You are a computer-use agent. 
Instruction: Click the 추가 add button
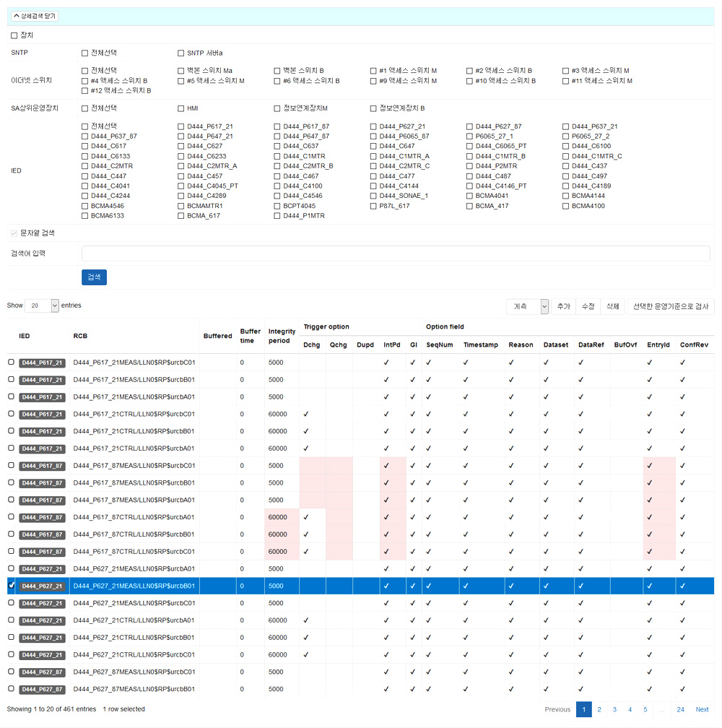click(x=563, y=306)
